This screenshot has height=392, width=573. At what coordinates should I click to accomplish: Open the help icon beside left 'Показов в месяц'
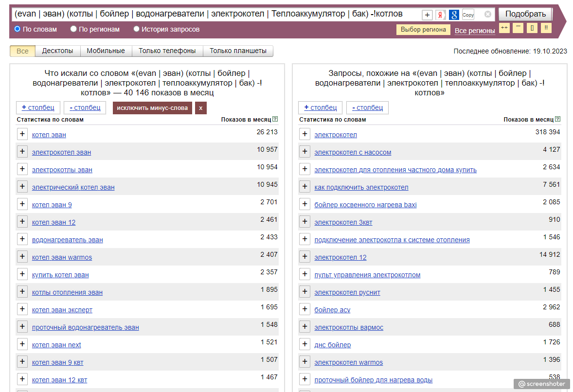click(x=275, y=119)
